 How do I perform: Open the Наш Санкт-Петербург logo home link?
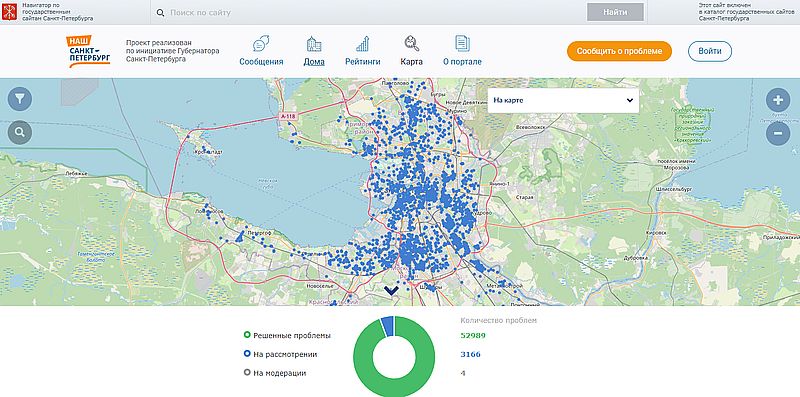coord(89,51)
